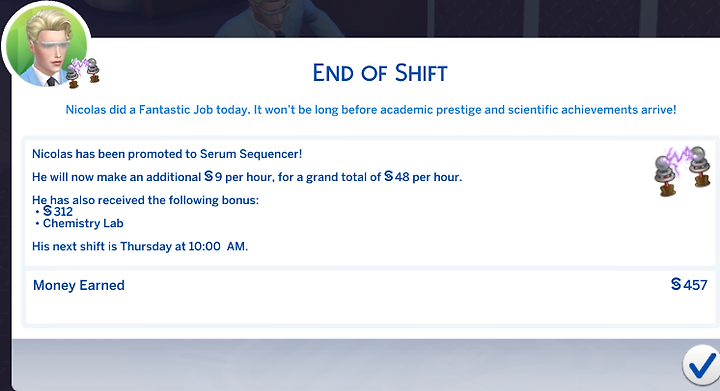Click the next shift Thursday 10:00 AM line
Image resolution: width=720 pixels, height=391 pixels.
pyautogui.click(x=140, y=246)
